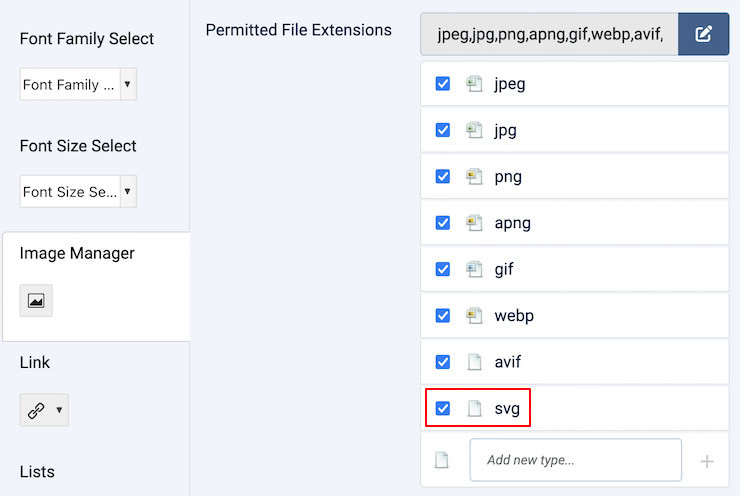Click the Image Manager picture icon
The height and width of the screenshot is (496, 740).
36,300
